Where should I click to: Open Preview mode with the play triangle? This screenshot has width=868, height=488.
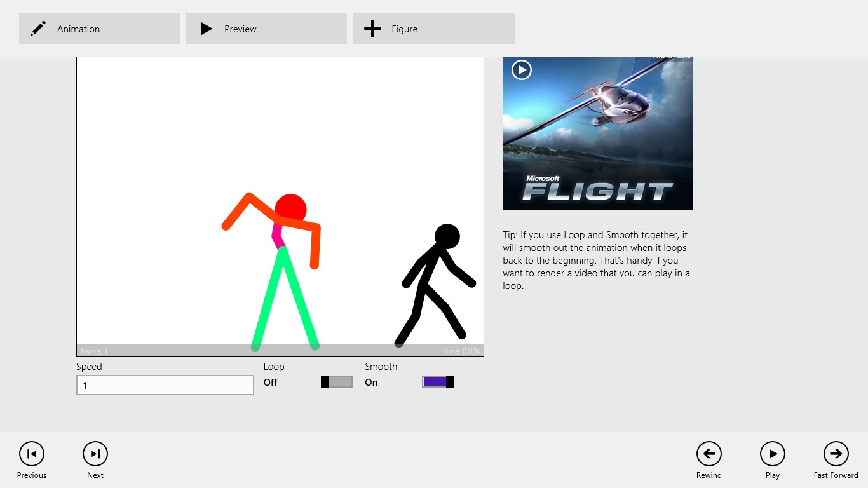pos(206,29)
